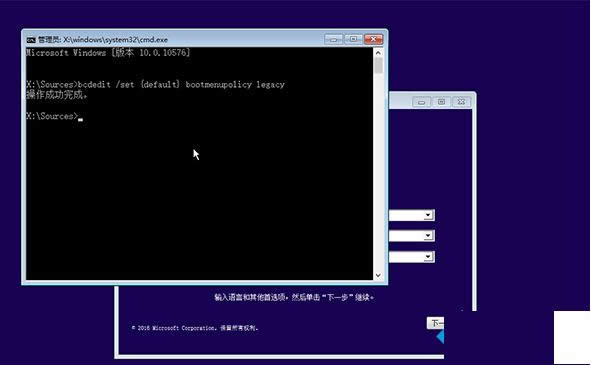The width and height of the screenshot is (591, 365).
Task: Open the third dropdown in Windows Setup
Action: pyautogui.click(x=428, y=257)
